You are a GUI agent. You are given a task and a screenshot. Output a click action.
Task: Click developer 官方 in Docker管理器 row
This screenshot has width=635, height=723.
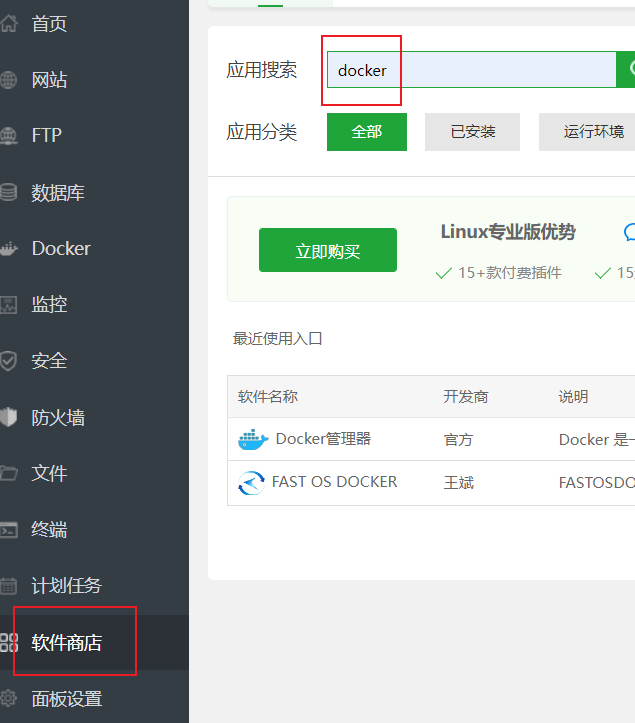[458, 440]
